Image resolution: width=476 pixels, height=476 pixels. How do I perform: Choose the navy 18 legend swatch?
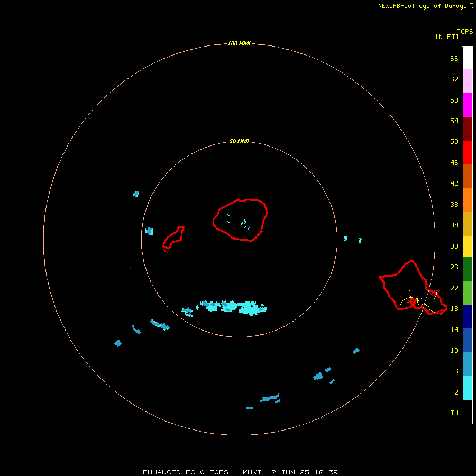[x=467, y=317]
